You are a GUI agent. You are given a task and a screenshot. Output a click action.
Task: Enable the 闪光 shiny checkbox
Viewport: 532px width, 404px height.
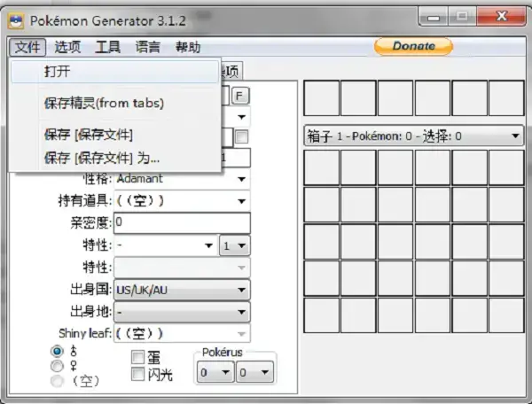(137, 374)
